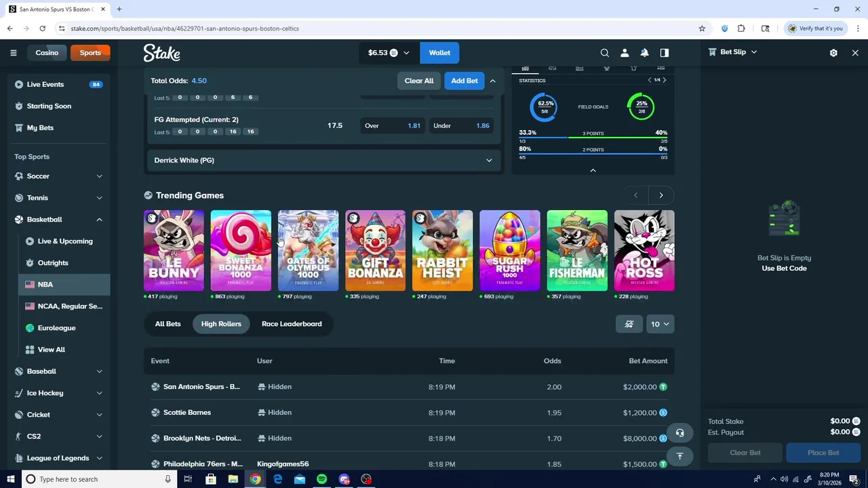
Task: Click the Stake logo
Action: point(161,53)
